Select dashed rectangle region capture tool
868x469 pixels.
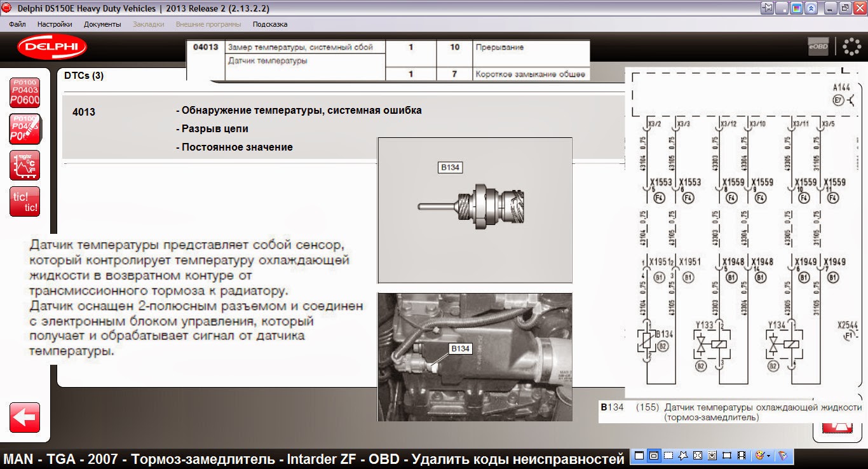click(x=668, y=456)
